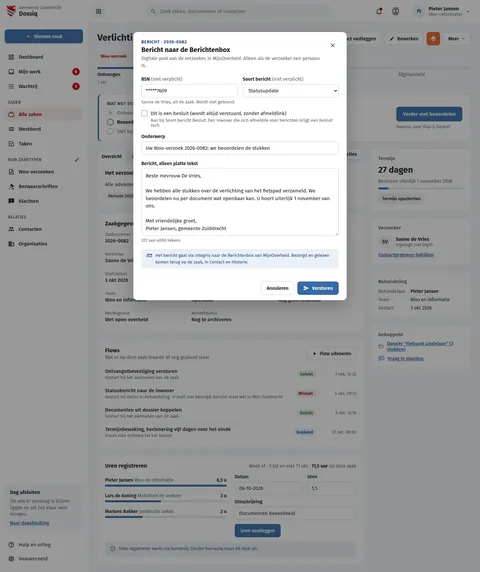Open Dashboard icon in the sidebar

pos(11,57)
